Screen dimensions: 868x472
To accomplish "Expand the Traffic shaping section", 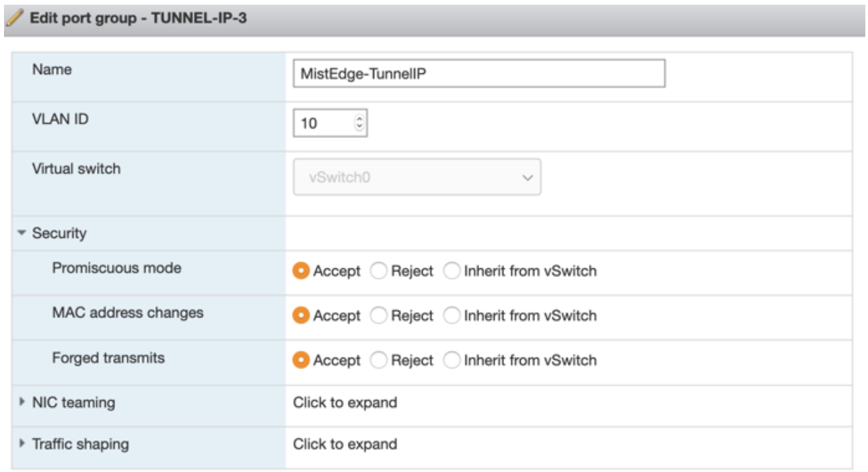I will (x=22, y=444).
